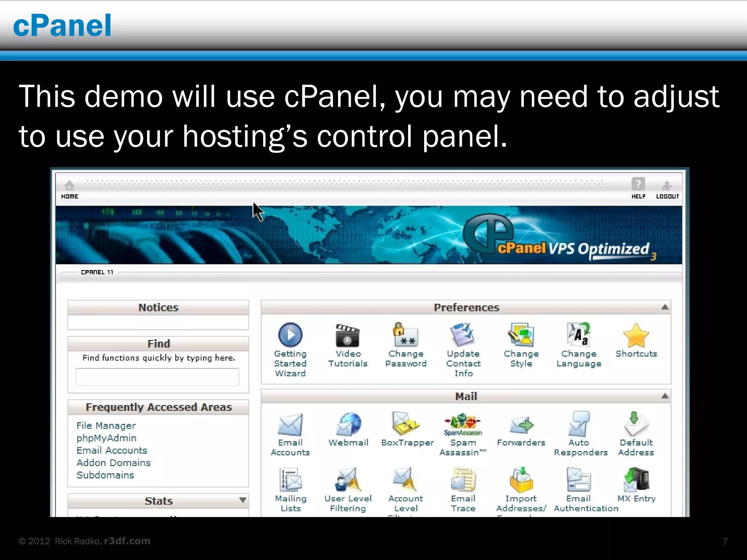Click the cPanel VPS Optimized banner
The image size is (747, 560).
368,235
